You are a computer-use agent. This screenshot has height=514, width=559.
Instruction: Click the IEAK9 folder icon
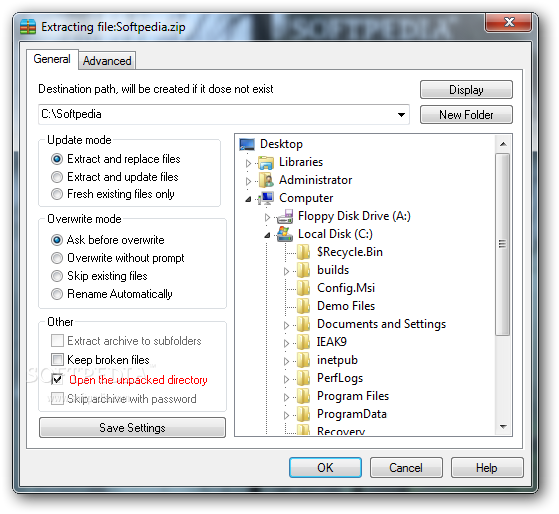coord(303,342)
